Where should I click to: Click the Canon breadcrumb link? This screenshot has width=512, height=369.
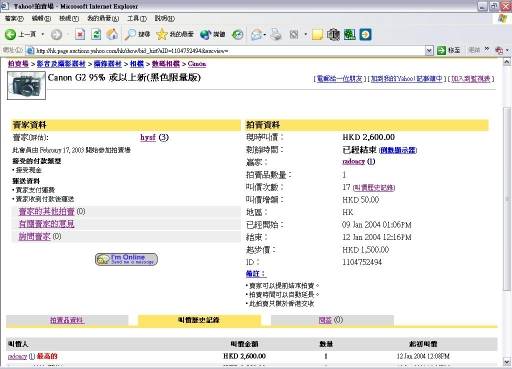click(x=197, y=64)
